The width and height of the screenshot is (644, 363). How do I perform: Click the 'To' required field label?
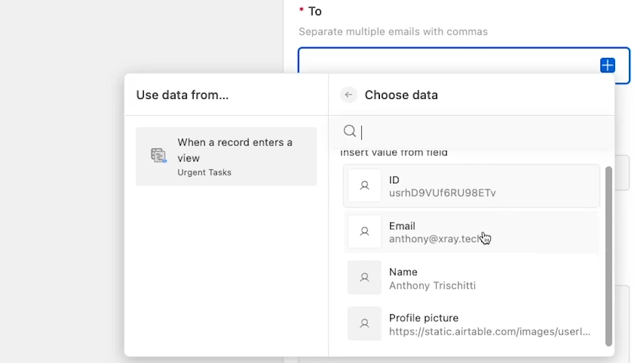pos(315,11)
